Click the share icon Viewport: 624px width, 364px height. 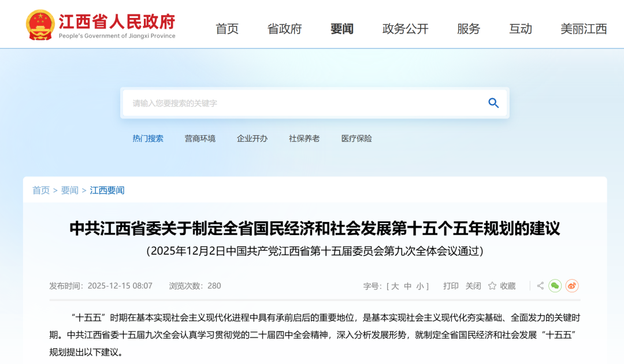(x=540, y=285)
